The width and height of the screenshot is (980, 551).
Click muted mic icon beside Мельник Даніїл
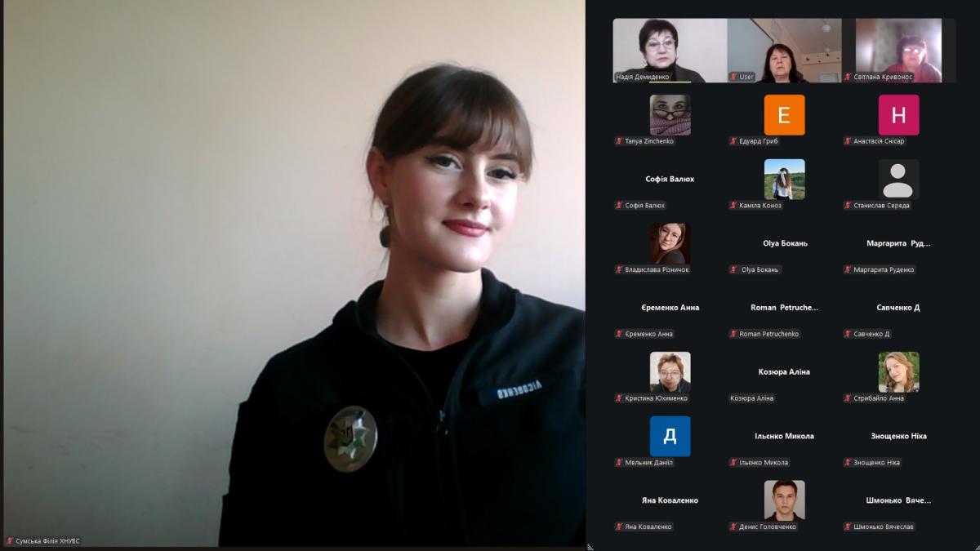(619, 462)
